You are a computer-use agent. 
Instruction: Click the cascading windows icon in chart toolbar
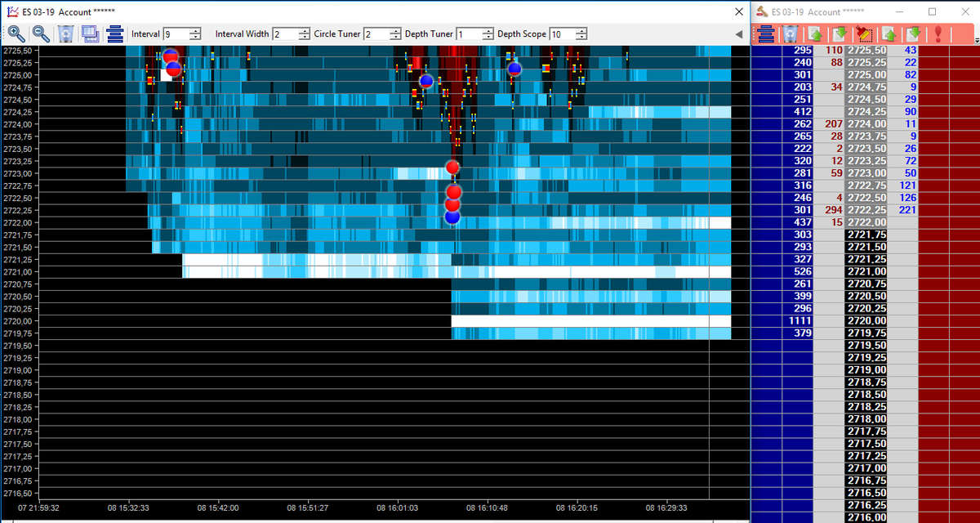pyautogui.click(x=90, y=34)
